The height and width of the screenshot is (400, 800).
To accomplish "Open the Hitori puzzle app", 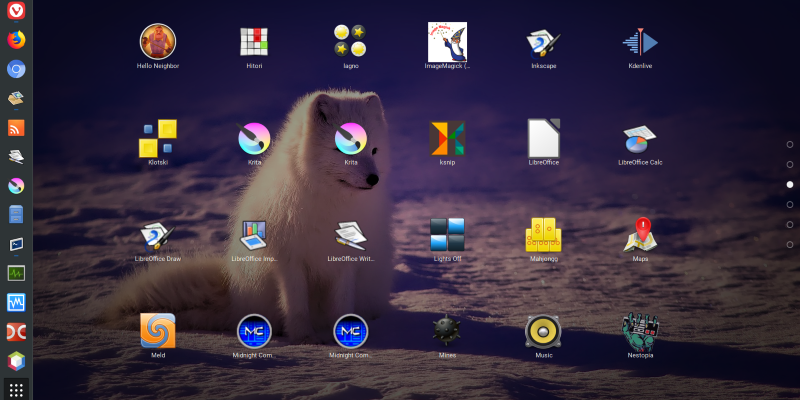I will [x=254, y=41].
